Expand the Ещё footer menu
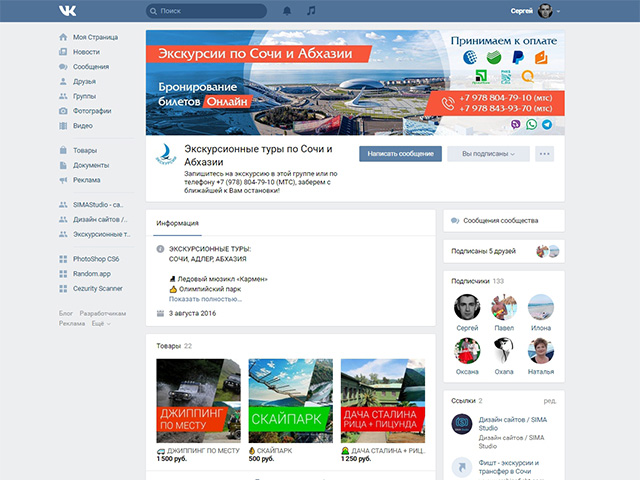Viewport: 640px width, 480px height. point(101,323)
